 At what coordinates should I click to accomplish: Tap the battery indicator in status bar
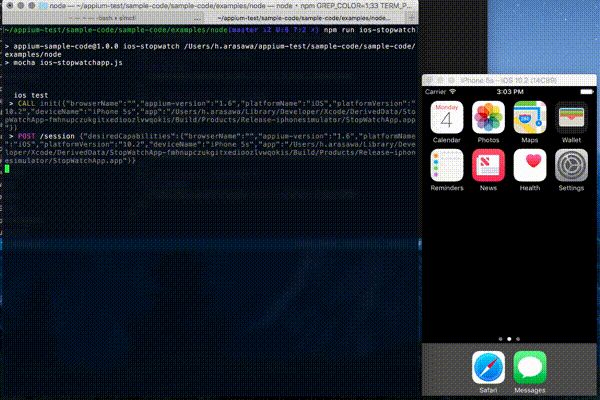point(586,92)
